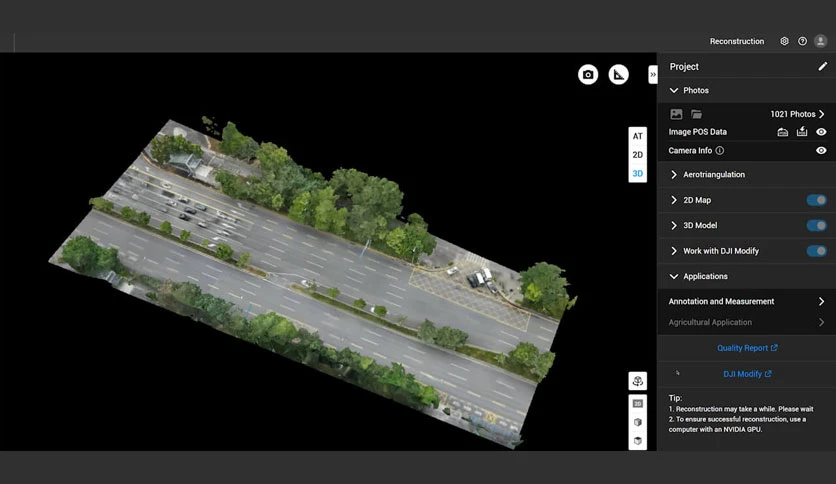Switch to the AT view tab
836x484 pixels.
coord(638,136)
